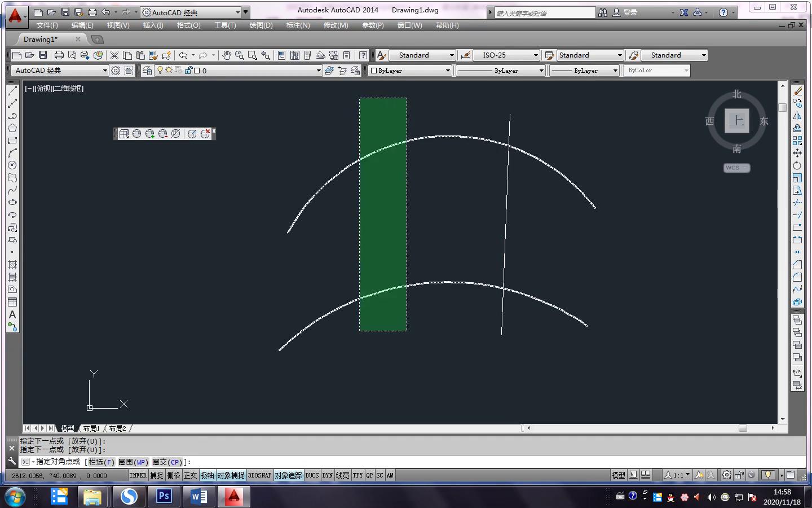Click the 栏选(F) command option
This screenshot has width=812, height=508.
(101, 462)
